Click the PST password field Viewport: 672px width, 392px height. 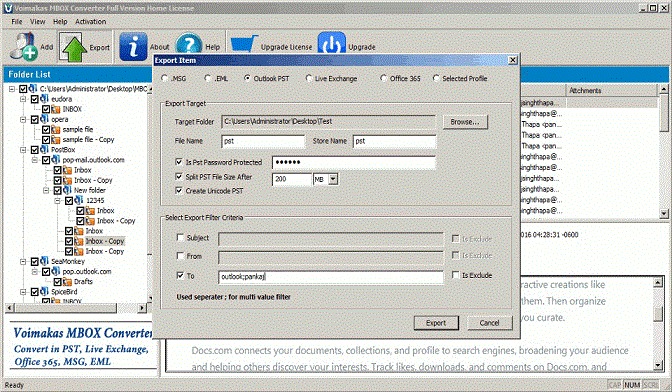pos(354,162)
